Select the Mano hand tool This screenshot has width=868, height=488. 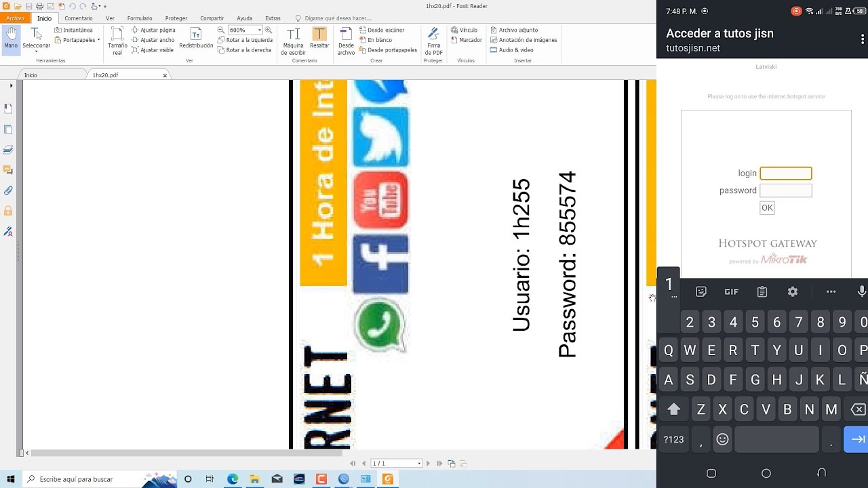pyautogui.click(x=11, y=39)
